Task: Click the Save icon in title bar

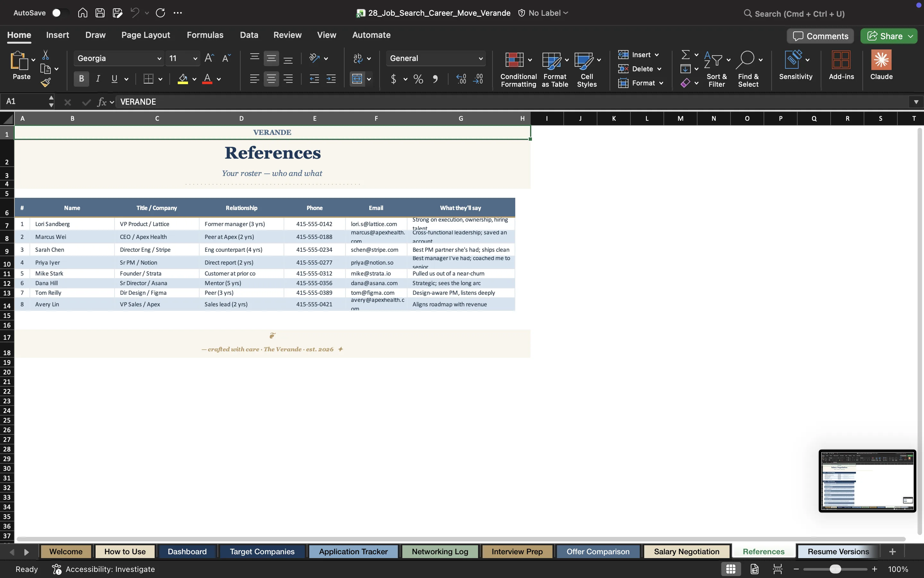Action: point(100,13)
